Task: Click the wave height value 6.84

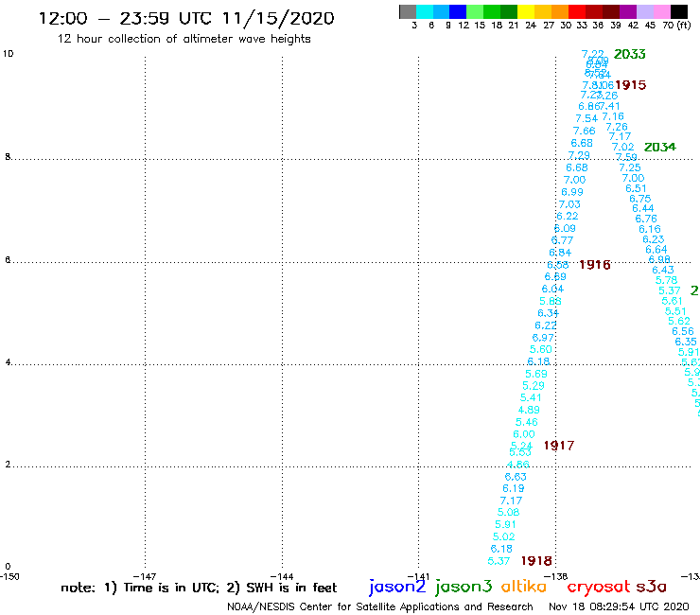Action: click(560, 253)
